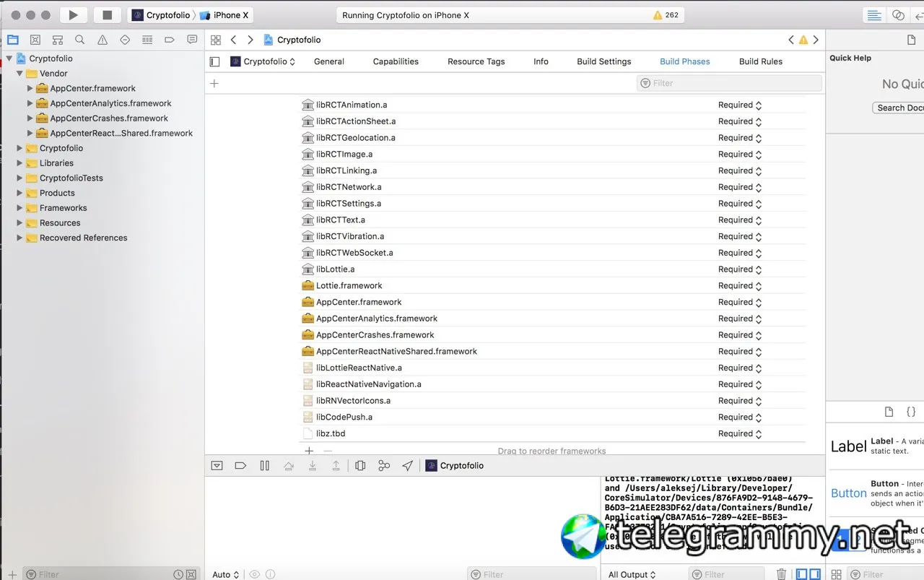Click the Step Over debug button
Screen dimensions: 924x580
tap(289, 466)
